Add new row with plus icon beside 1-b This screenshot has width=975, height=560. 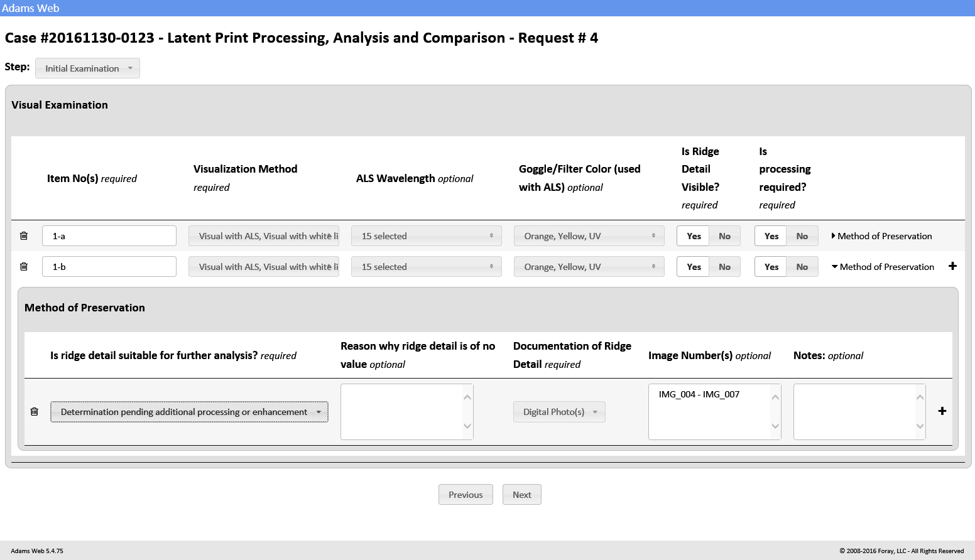coord(952,266)
